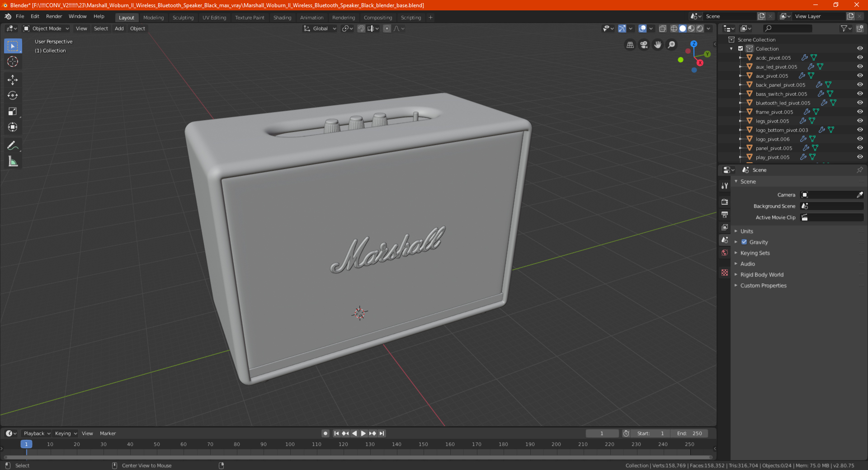Switch orthographic/perspective grid icon
Image resolution: width=868 pixels, height=470 pixels.
point(630,45)
